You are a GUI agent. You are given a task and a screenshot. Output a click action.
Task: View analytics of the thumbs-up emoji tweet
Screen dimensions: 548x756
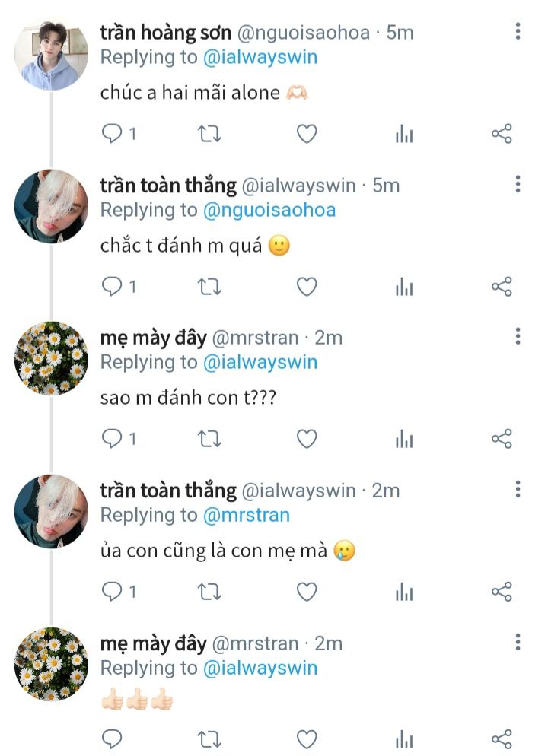(404, 739)
